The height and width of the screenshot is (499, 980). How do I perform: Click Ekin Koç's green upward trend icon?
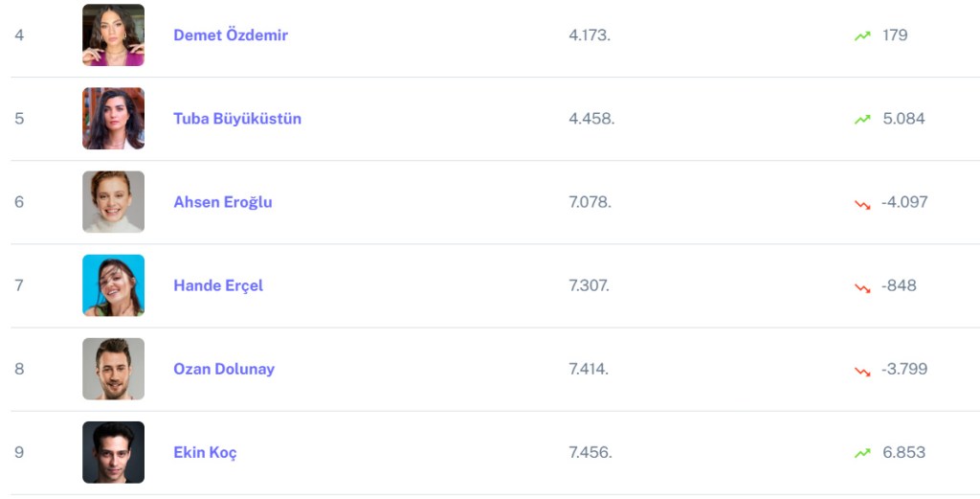tap(862, 453)
